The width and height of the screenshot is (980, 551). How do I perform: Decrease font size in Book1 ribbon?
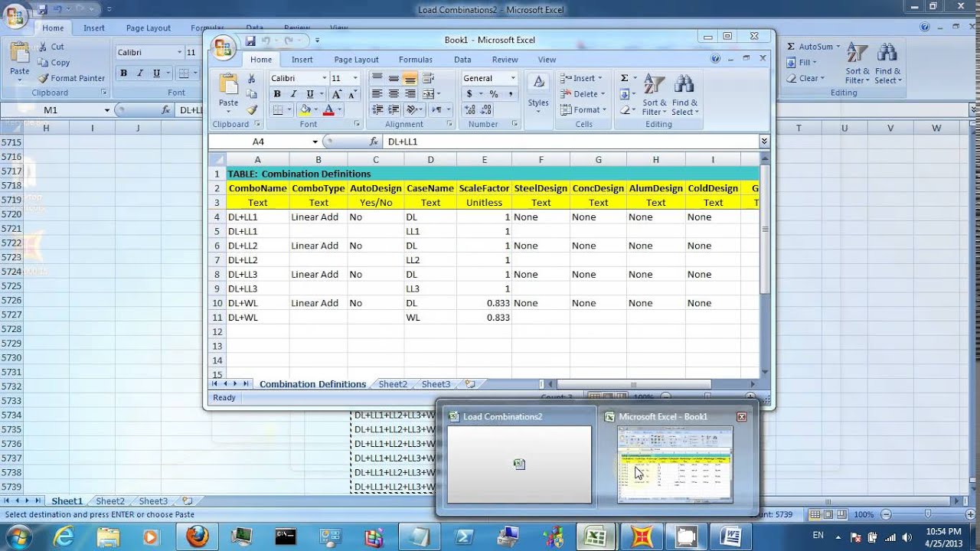click(353, 94)
